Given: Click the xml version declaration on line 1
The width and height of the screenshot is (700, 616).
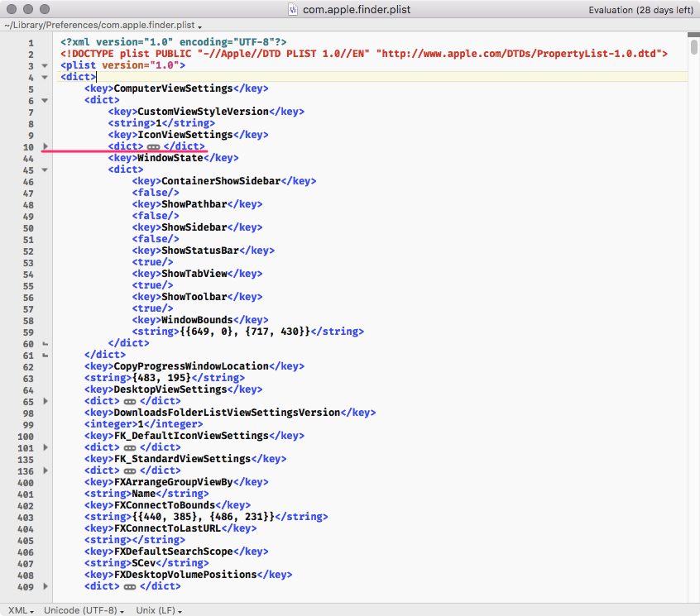Looking at the screenshot, I should click(174, 42).
